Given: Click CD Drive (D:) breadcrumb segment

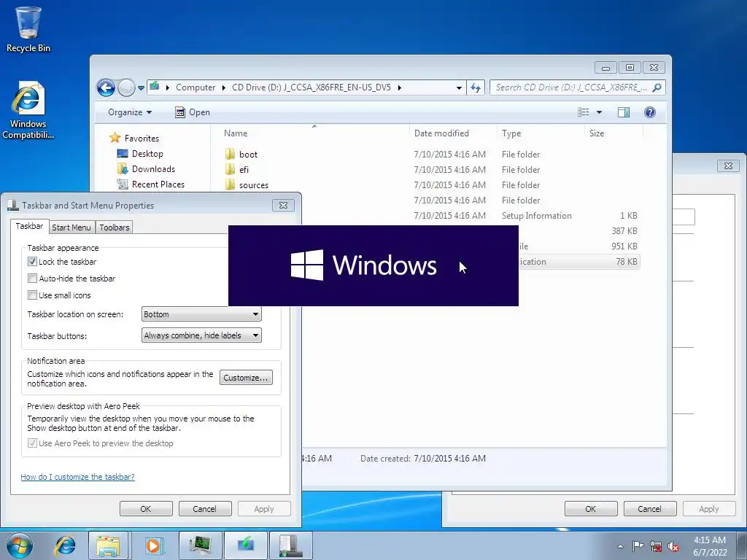Looking at the screenshot, I should [x=311, y=87].
